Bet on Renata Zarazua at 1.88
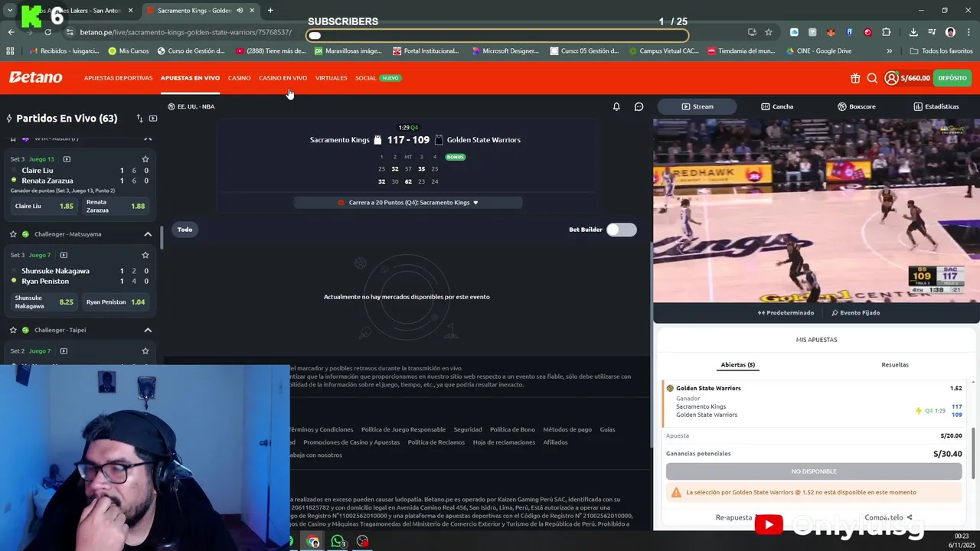The image size is (980, 551). [116, 206]
